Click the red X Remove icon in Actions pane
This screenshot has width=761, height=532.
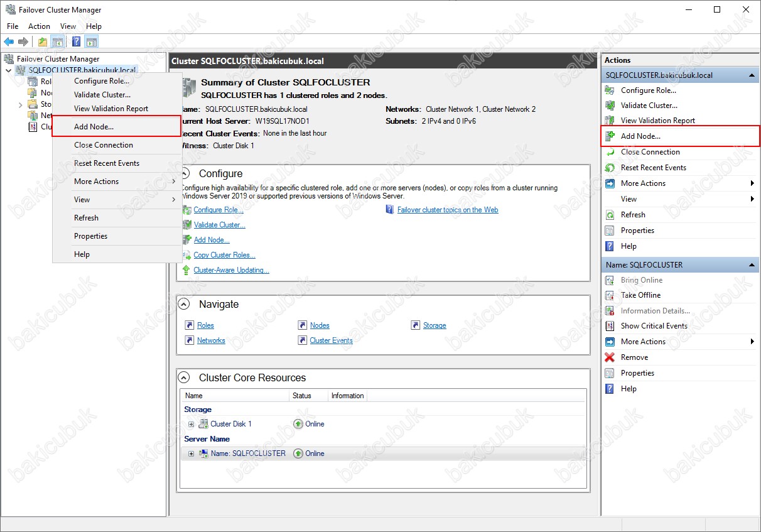(x=610, y=357)
